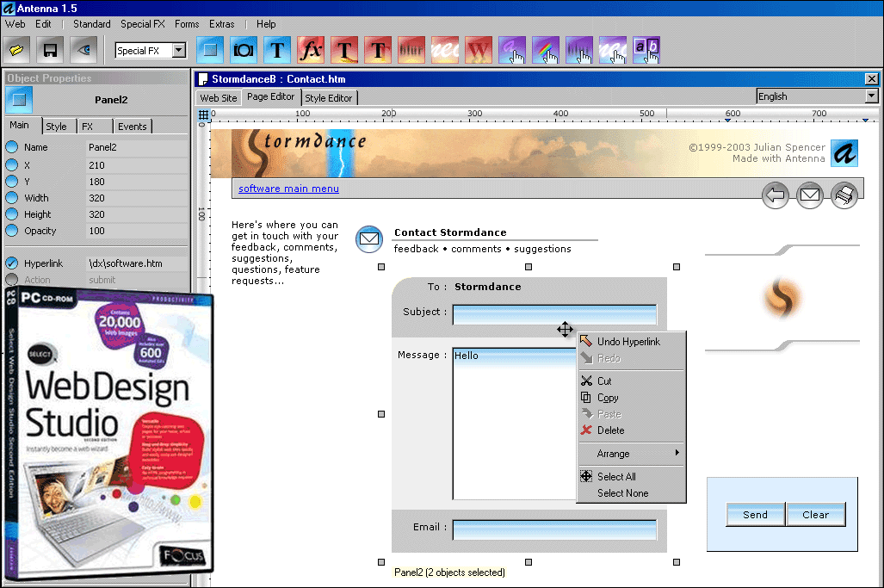Toggle the Width property radio circle

(12, 198)
